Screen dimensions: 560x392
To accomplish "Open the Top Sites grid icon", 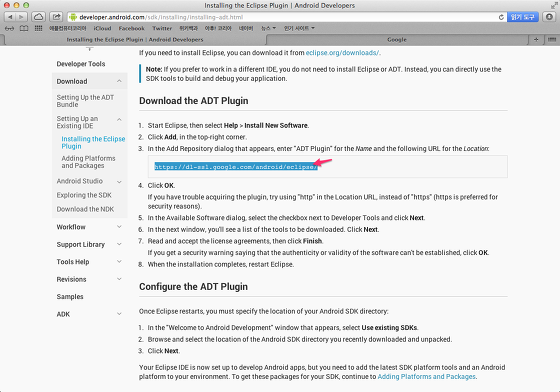I will point(38,28).
